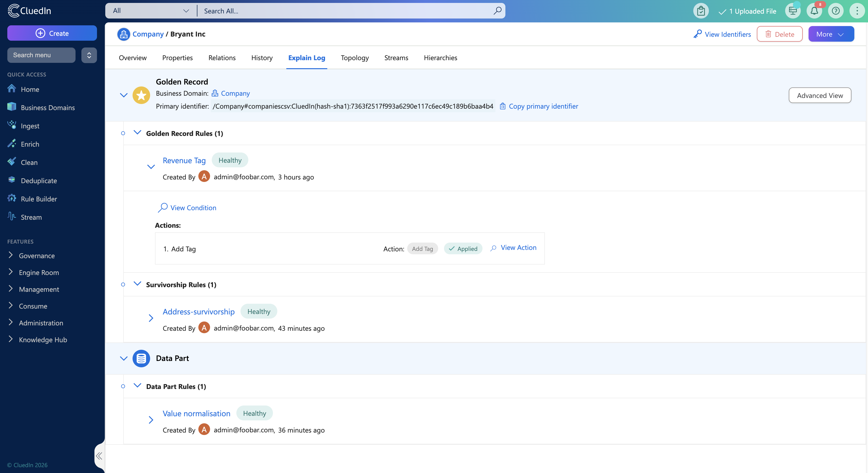
Task: Click the Search menu input field
Action: [x=41, y=55]
